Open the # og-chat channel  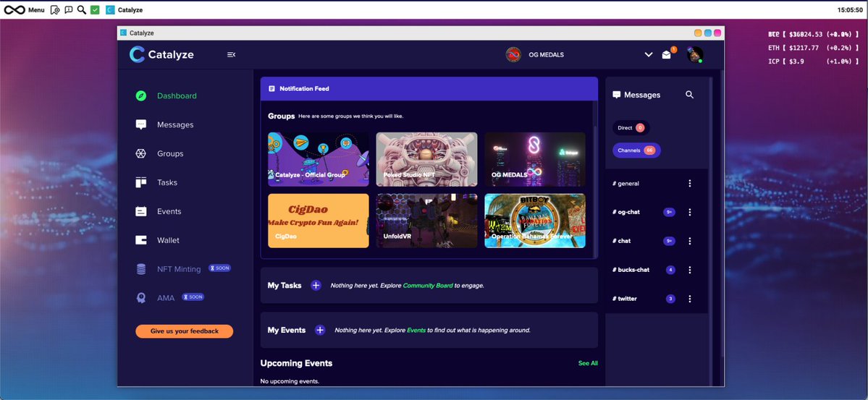626,212
